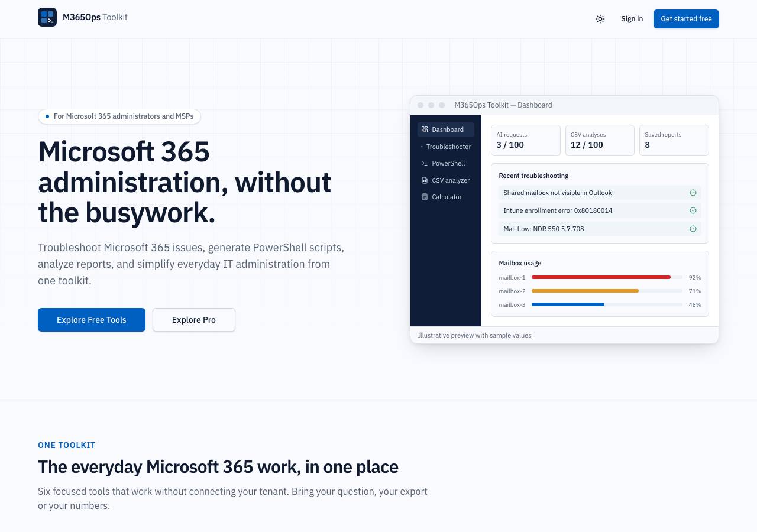
Task: Click the check icon beside Intune enrollment error
Action: pos(693,210)
